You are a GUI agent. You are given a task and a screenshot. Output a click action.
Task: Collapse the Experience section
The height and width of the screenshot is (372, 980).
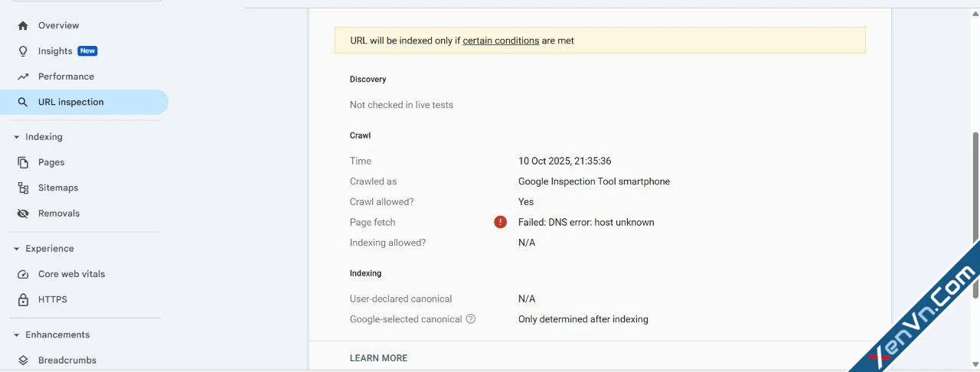(16, 249)
